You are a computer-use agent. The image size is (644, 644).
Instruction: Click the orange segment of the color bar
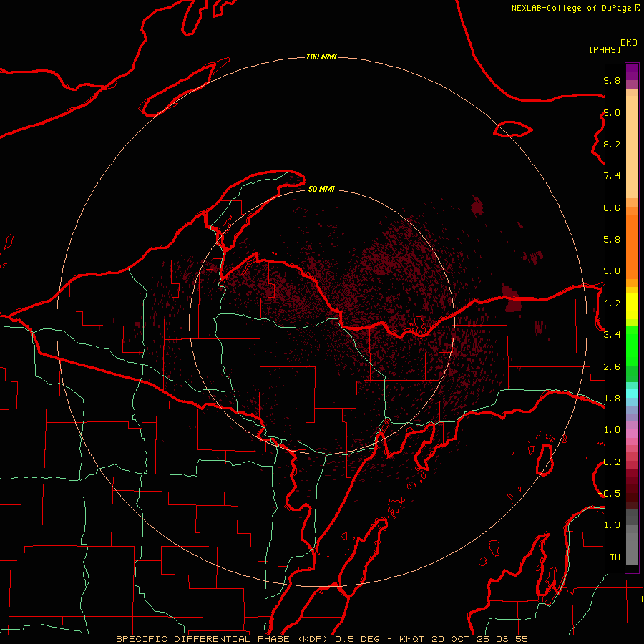point(632,246)
